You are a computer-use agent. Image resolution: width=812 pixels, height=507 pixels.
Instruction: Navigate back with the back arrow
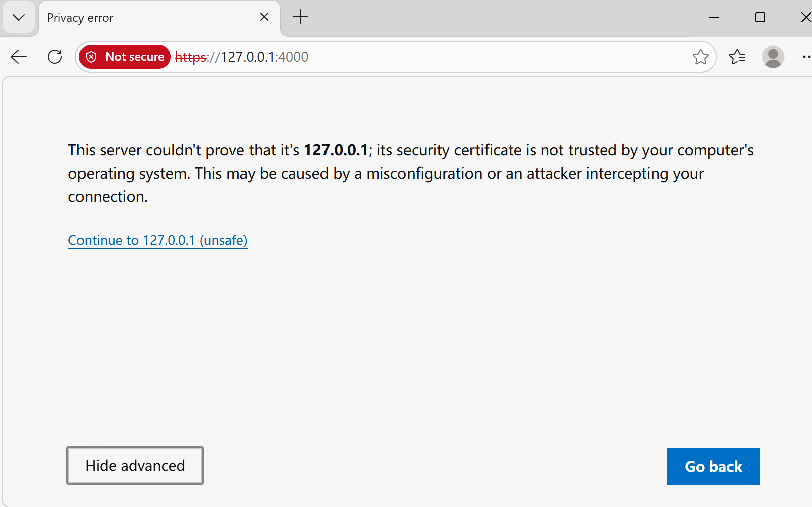coord(19,57)
